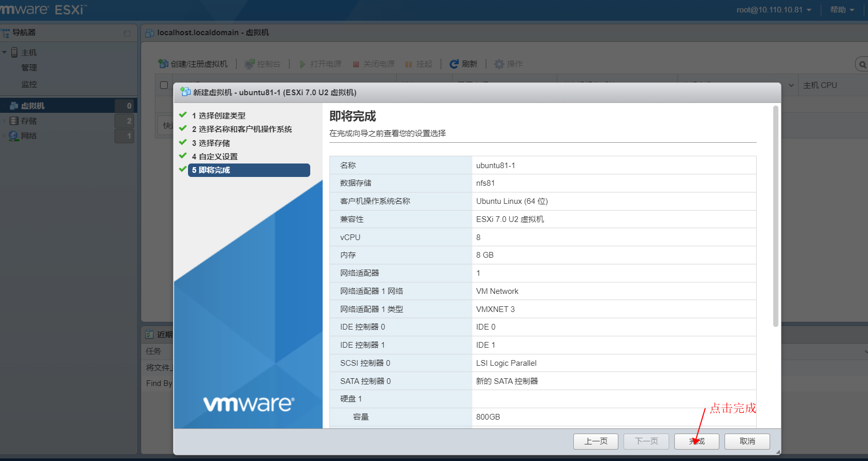
Task: Open the root@10.110.10.81 user dropdown
Action: [774, 10]
